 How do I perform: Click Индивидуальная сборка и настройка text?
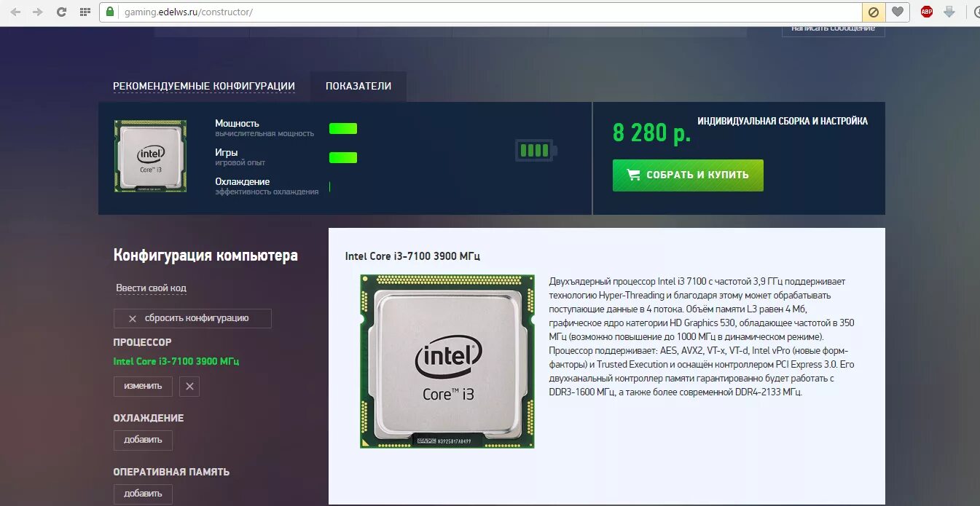tap(783, 122)
